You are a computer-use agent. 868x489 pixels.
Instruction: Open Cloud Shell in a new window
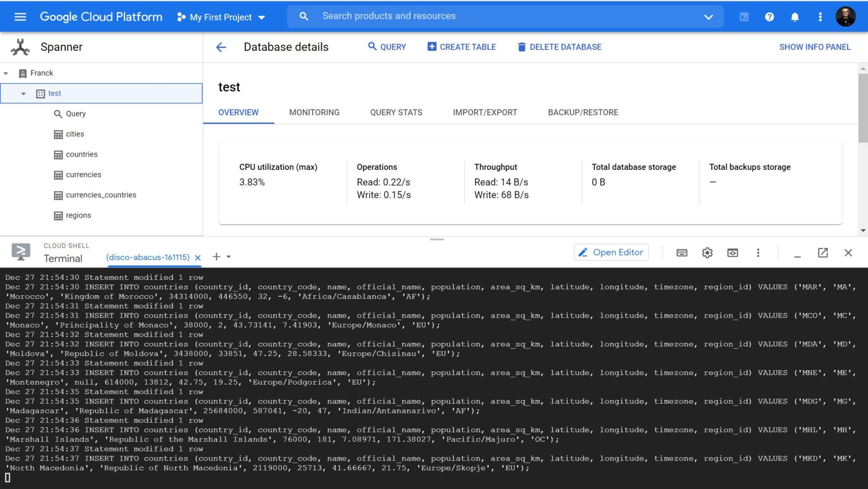coord(823,253)
